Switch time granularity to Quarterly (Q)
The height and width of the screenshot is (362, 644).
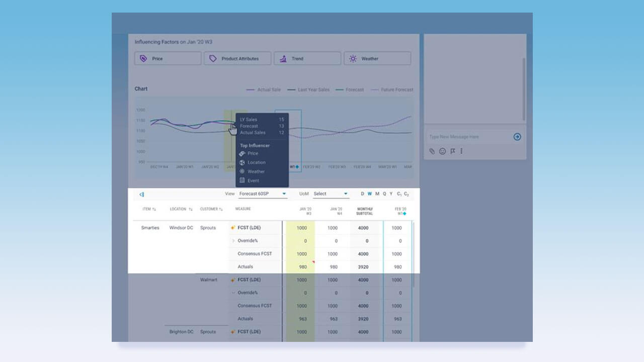point(384,194)
